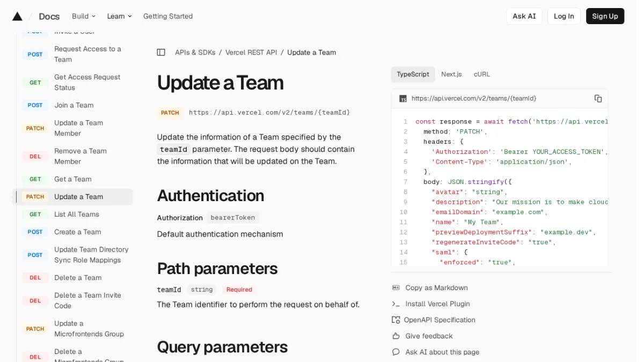Click the Install Vercel Plugin terminal icon

pos(396,304)
